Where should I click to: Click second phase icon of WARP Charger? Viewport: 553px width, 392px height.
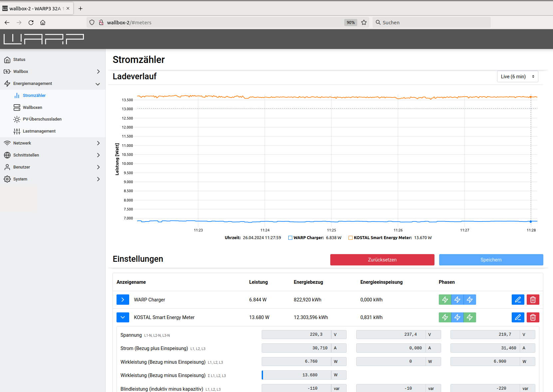pos(457,300)
